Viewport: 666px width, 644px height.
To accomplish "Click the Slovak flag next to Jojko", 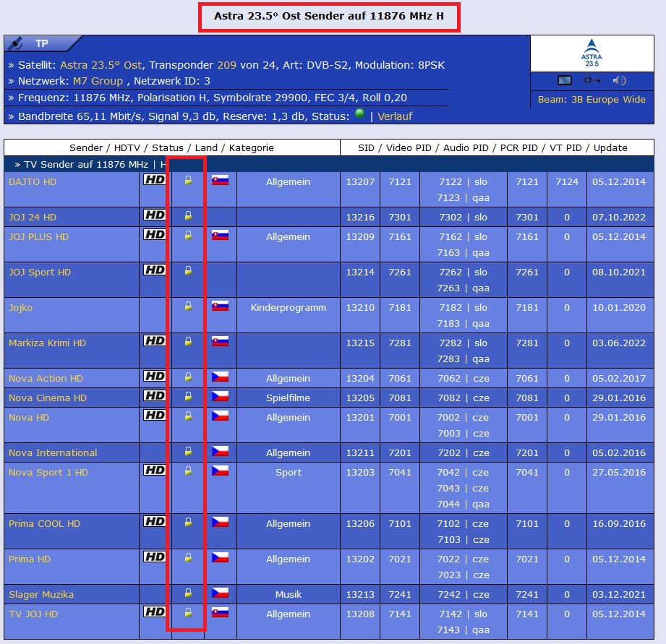I will click(x=220, y=306).
